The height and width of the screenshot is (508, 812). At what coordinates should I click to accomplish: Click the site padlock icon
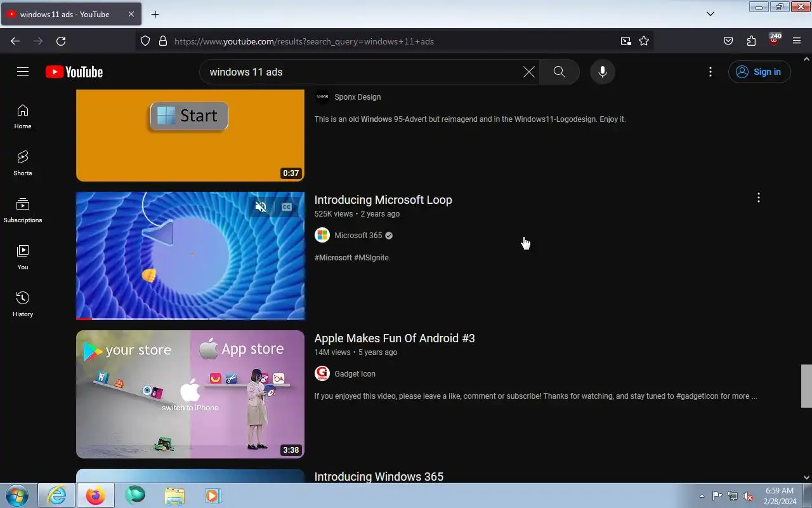tap(163, 41)
